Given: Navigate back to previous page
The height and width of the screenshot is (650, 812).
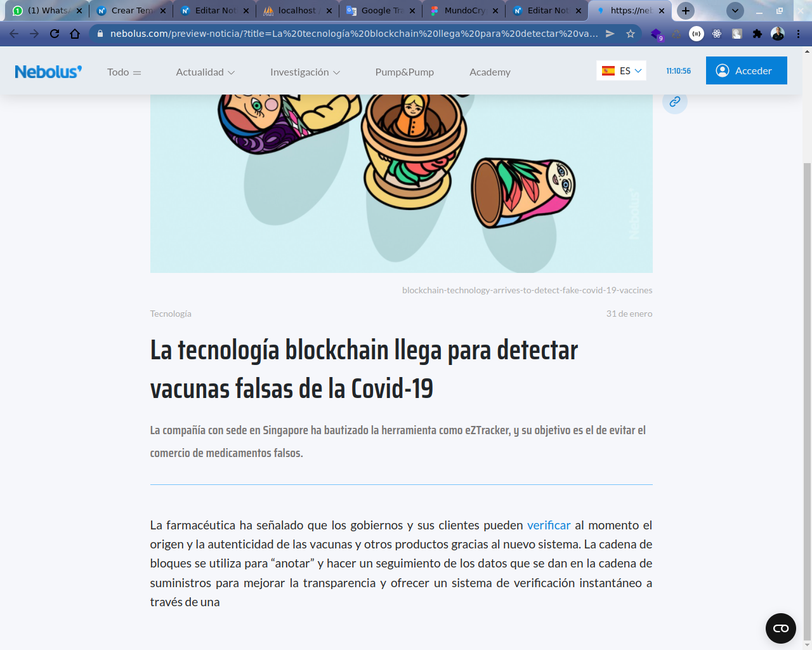Looking at the screenshot, I should coord(14,34).
